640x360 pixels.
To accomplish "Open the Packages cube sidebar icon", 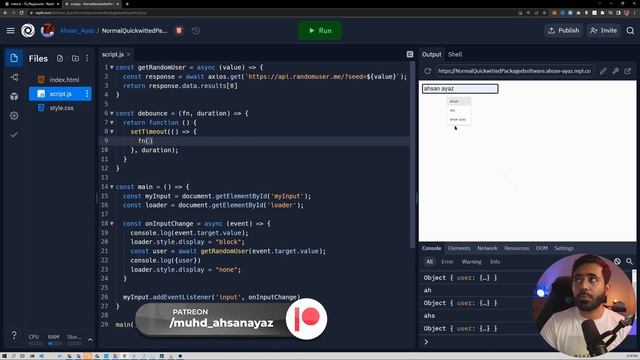I will (x=14, y=96).
